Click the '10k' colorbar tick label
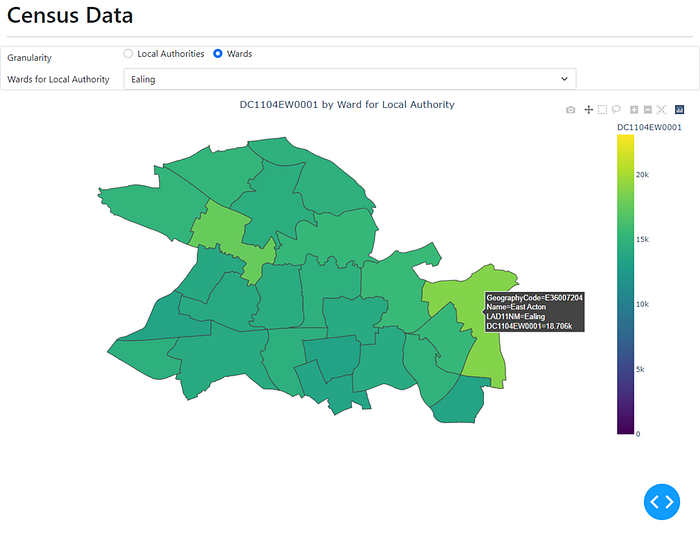The image size is (700, 540). coord(642,304)
